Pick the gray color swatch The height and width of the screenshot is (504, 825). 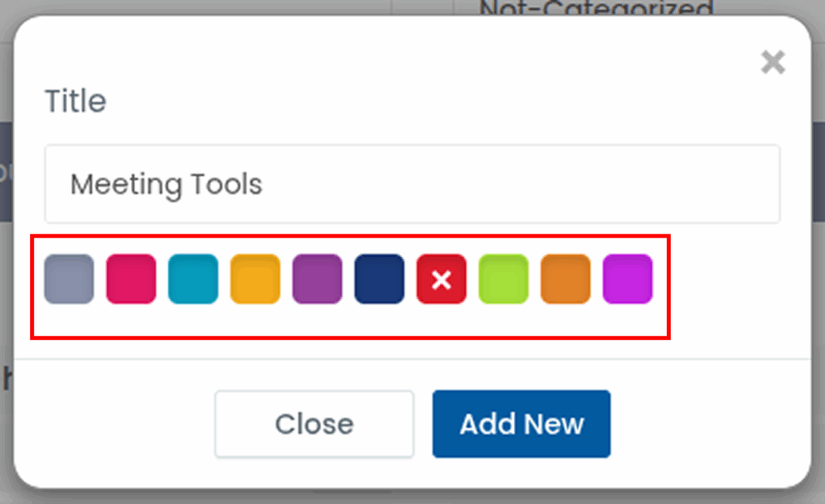coord(69,279)
